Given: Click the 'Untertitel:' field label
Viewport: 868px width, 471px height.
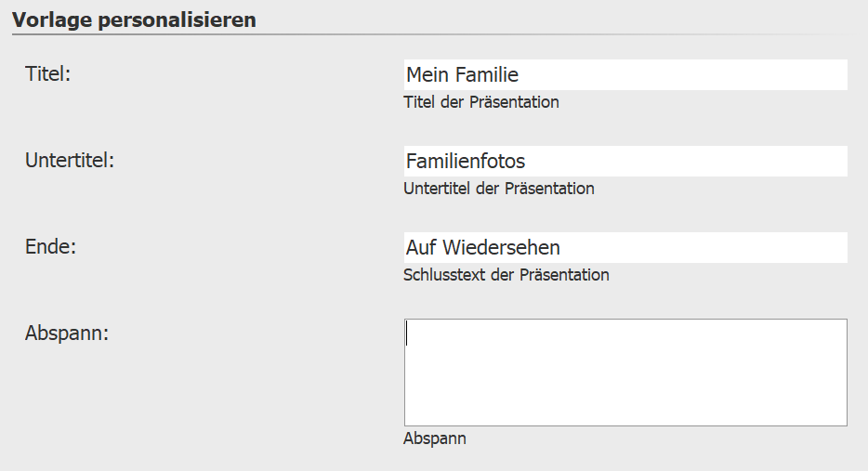Looking at the screenshot, I should click(x=70, y=160).
